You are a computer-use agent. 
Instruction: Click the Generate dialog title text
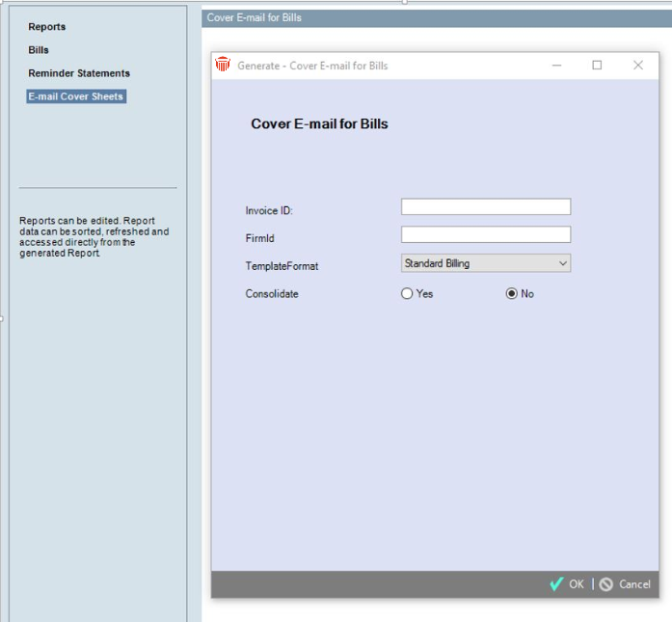tap(312, 66)
